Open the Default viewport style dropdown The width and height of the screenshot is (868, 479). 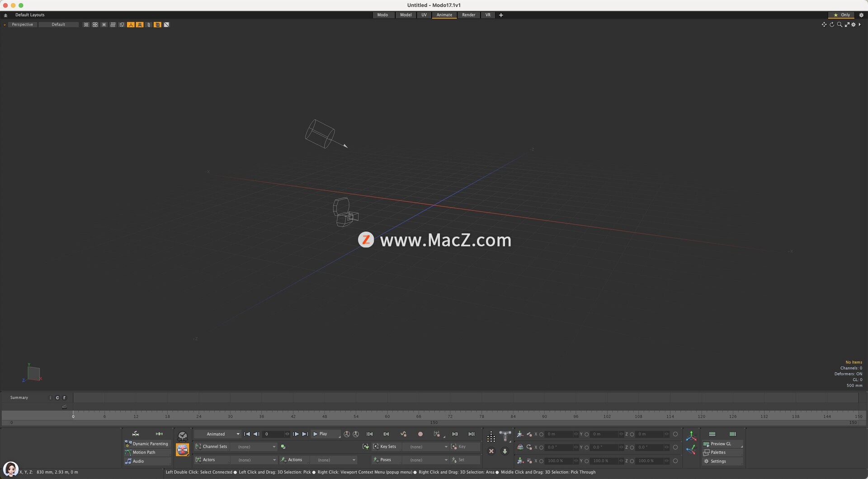[58, 24]
